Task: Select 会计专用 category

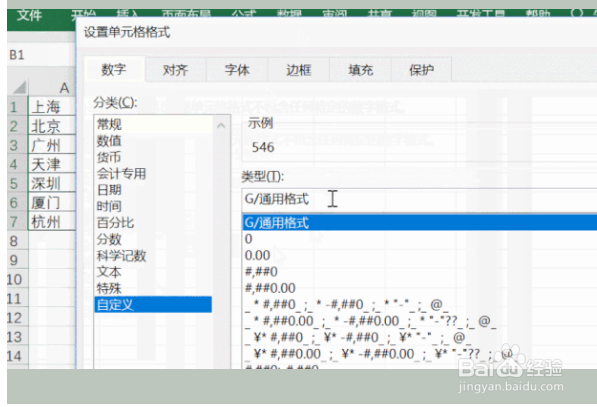Action: point(153,174)
